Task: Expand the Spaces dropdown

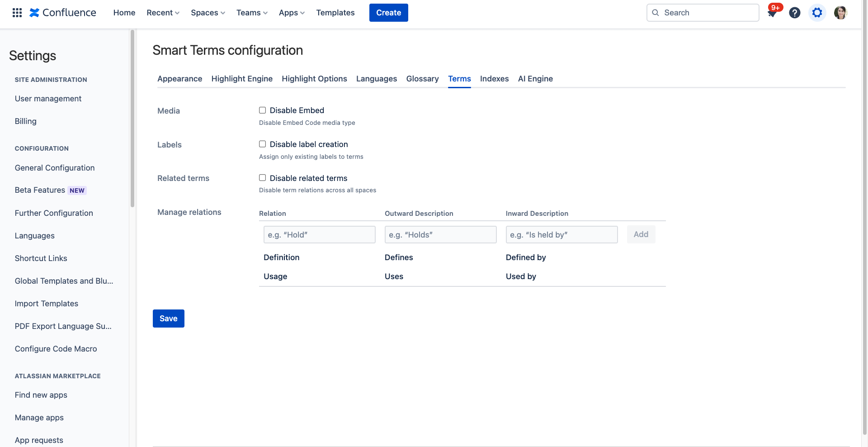Action: [208, 13]
